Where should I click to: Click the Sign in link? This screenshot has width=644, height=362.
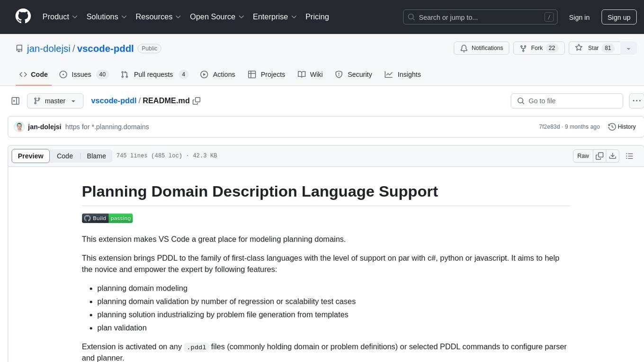[x=579, y=17]
